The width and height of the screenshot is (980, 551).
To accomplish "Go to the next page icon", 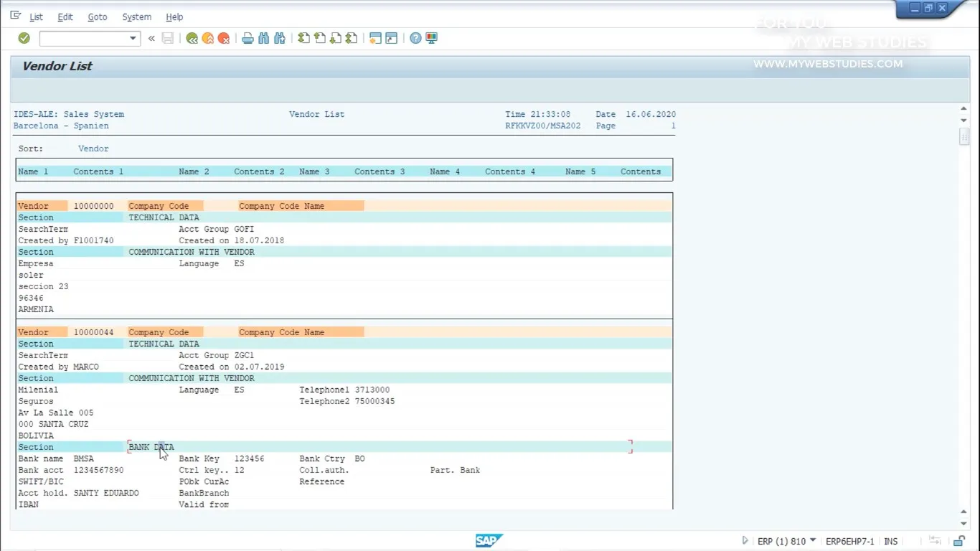I will (335, 38).
